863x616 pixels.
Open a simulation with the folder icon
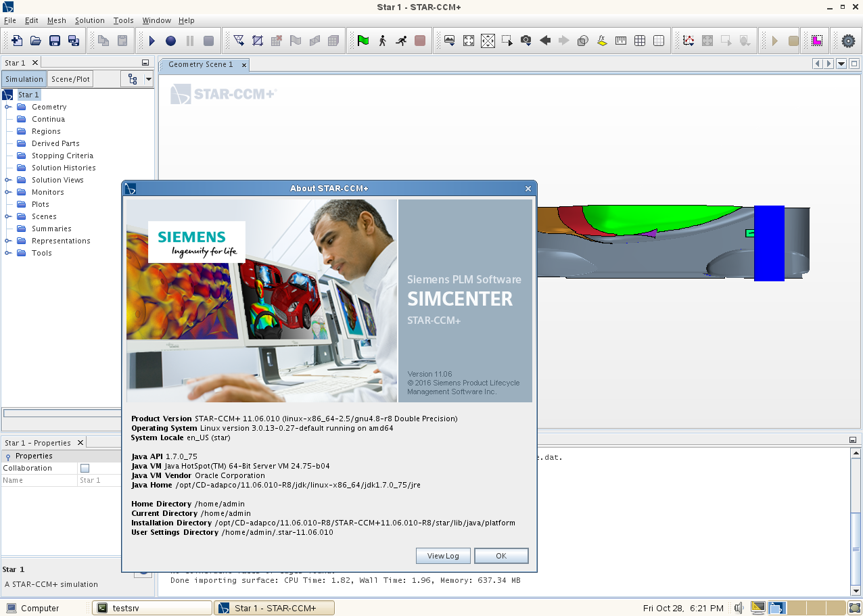(x=36, y=41)
